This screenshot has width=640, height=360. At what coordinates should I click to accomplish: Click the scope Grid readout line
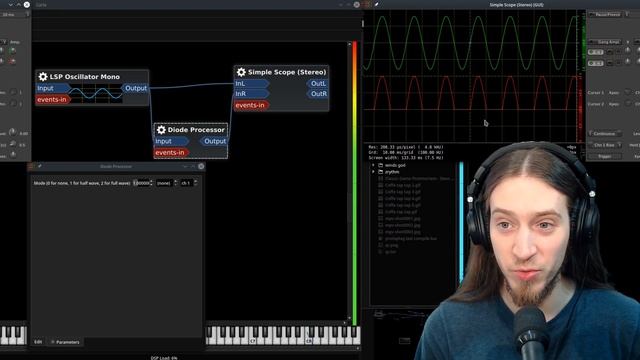[406, 152]
